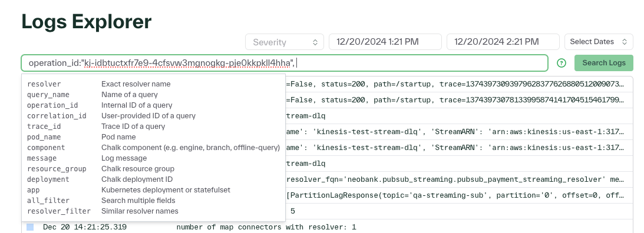This screenshot has width=644, height=233.
Task: Choose the all_filter suggestion
Action: [153, 201]
